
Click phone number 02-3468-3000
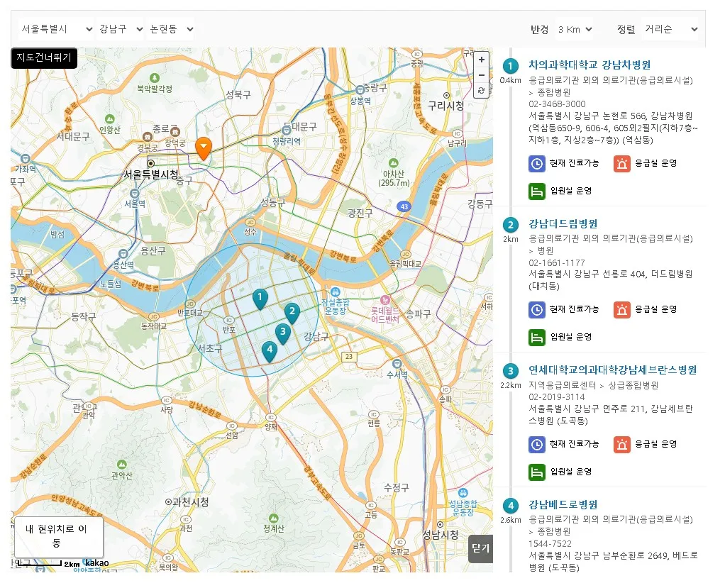[557, 104]
